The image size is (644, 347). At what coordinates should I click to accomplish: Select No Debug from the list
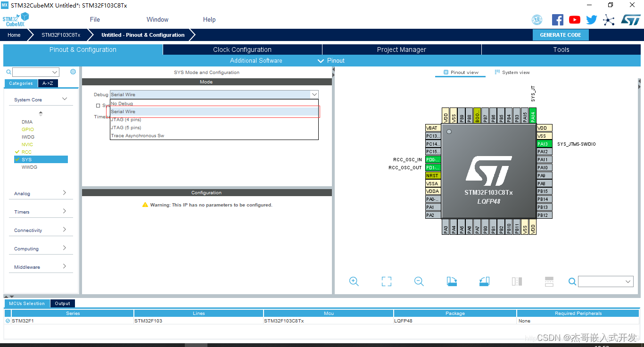(x=122, y=103)
